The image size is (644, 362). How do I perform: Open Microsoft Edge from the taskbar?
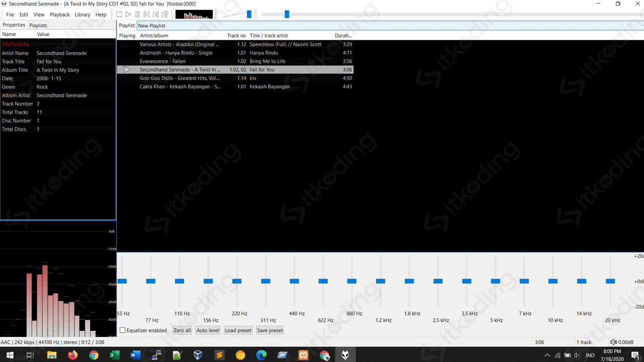tap(261, 355)
